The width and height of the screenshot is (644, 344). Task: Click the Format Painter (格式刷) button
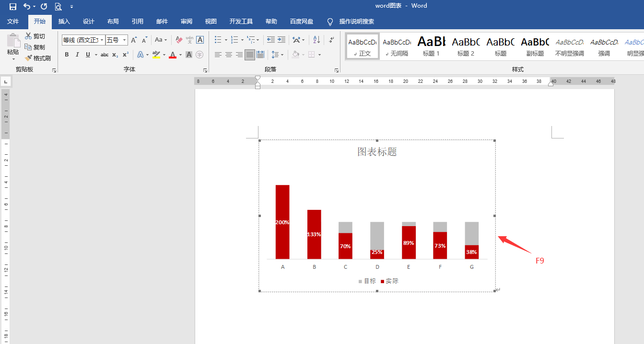tap(38, 58)
